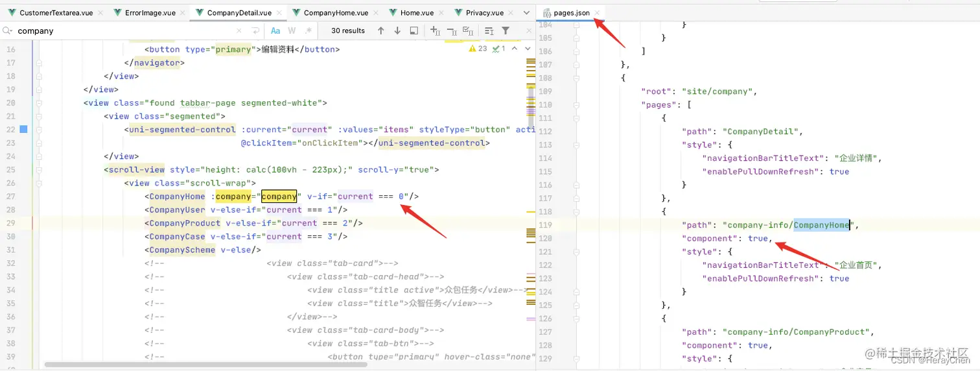Close the pages.json tab
The image size is (980, 371).
point(597,12)
